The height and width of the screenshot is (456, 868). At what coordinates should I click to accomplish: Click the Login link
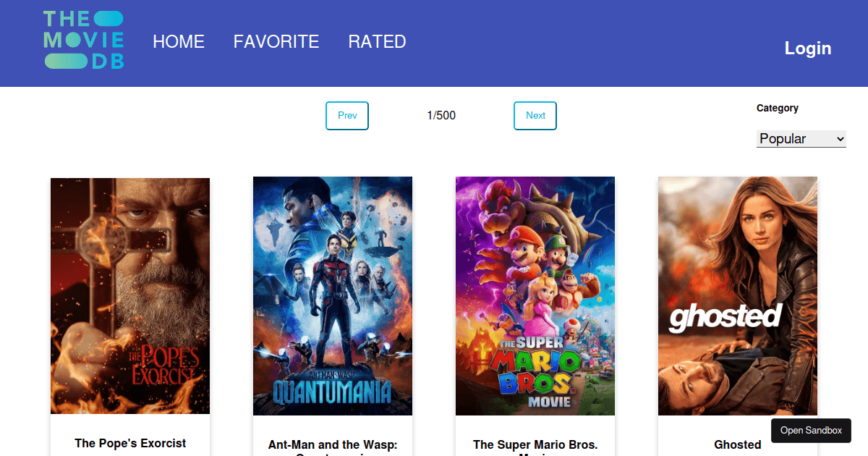[x=808, y=48]
